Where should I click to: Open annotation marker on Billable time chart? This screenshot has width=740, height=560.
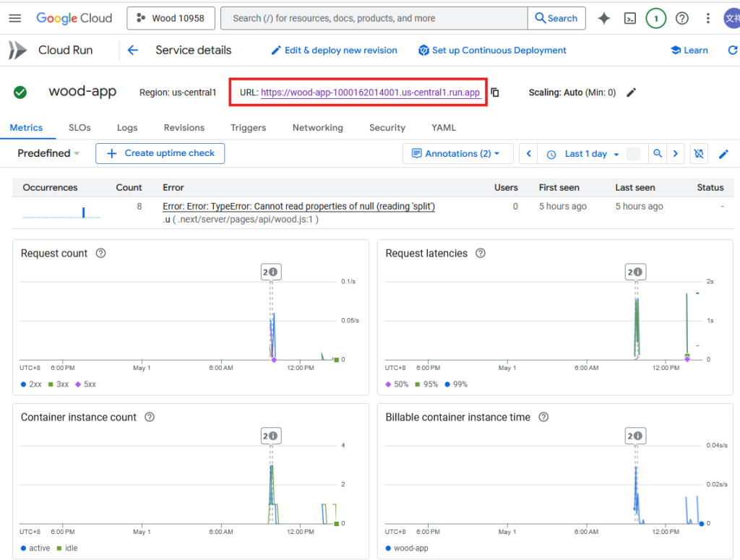[635, 436]
